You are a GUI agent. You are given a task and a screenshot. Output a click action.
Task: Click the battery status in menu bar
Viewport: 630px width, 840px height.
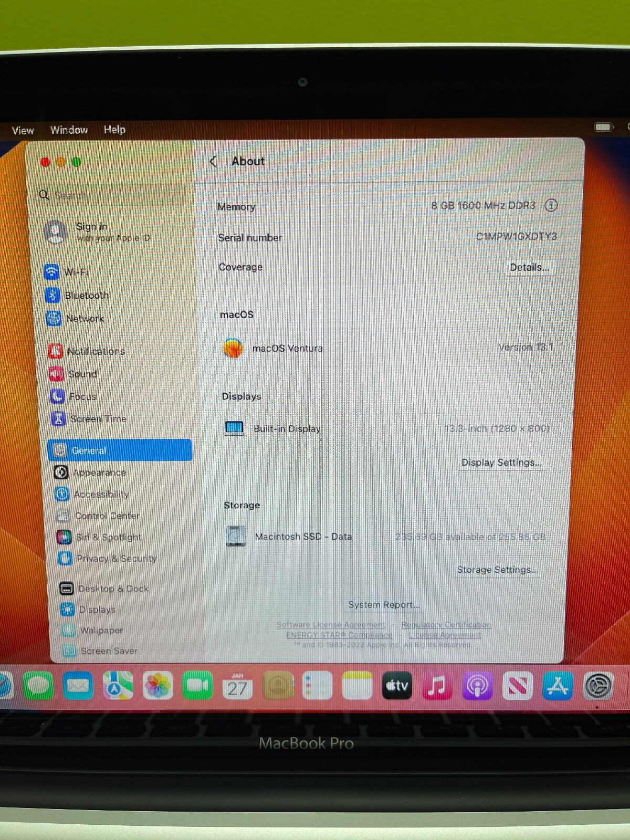click(603, 127)
